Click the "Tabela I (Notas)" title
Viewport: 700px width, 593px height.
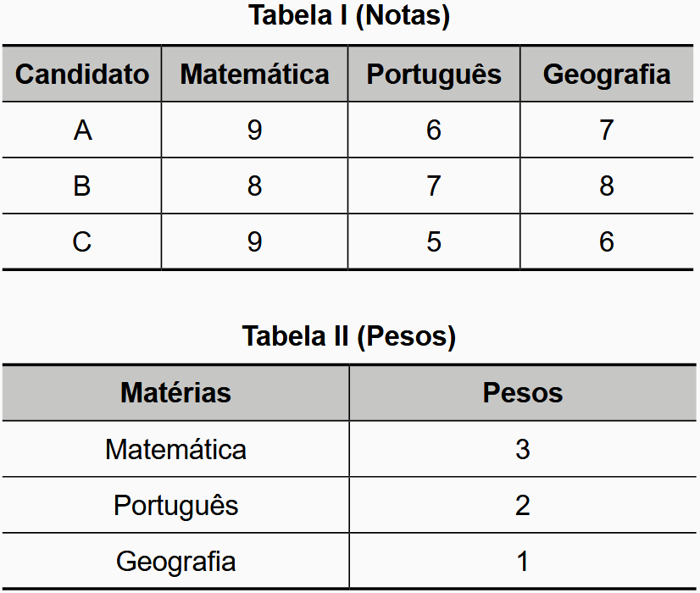click(348, 16)
